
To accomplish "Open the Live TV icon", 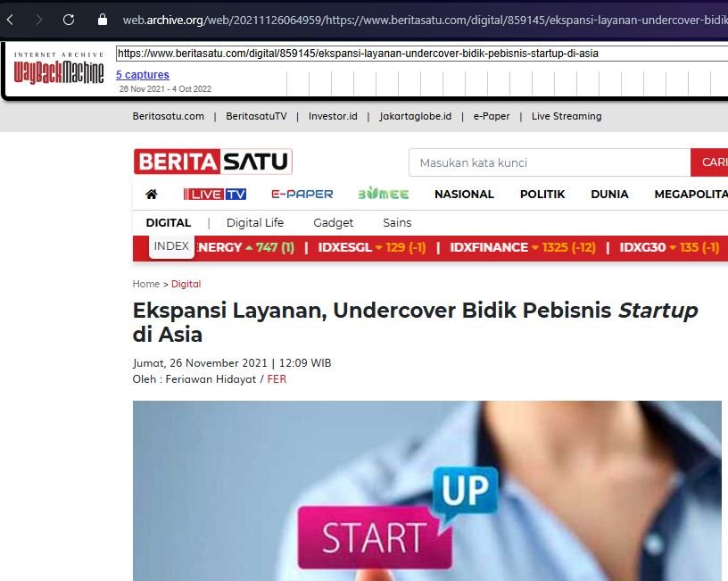I will click(214, 194).
